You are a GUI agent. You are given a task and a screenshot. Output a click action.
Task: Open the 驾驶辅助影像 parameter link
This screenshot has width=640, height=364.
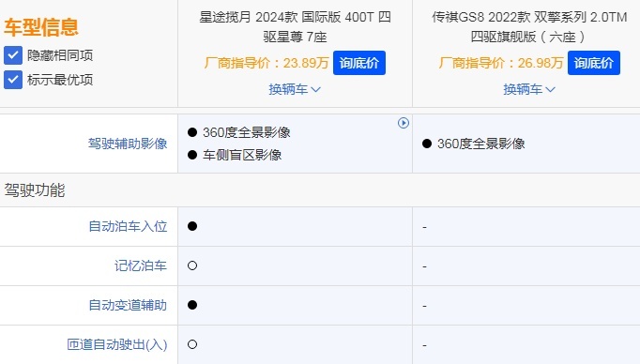tap(128, 144)
